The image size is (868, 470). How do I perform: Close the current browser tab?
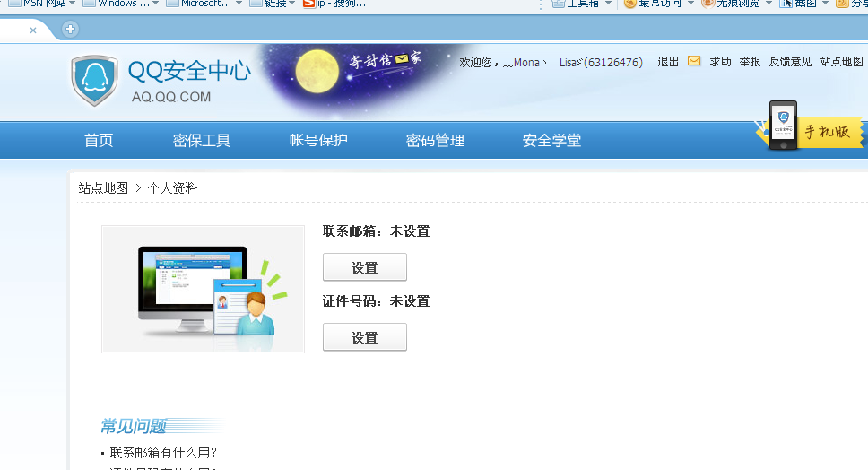pos(33,30)
